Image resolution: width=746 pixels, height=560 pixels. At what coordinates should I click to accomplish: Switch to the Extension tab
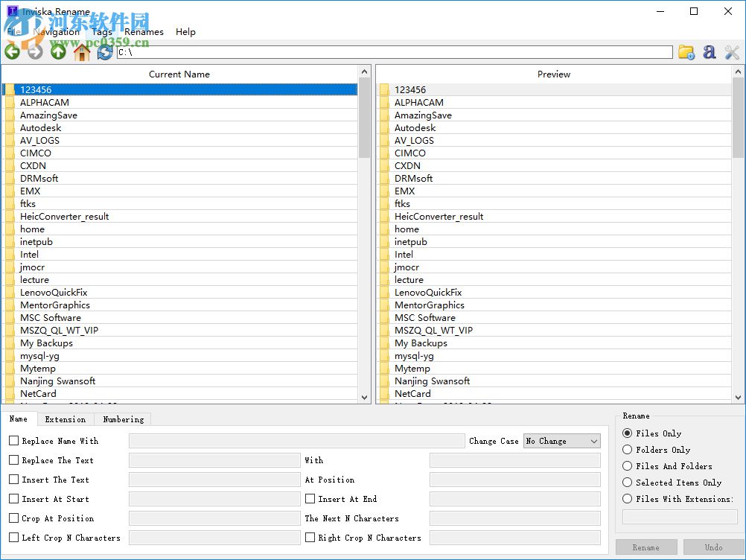click(x=66, y=419)
